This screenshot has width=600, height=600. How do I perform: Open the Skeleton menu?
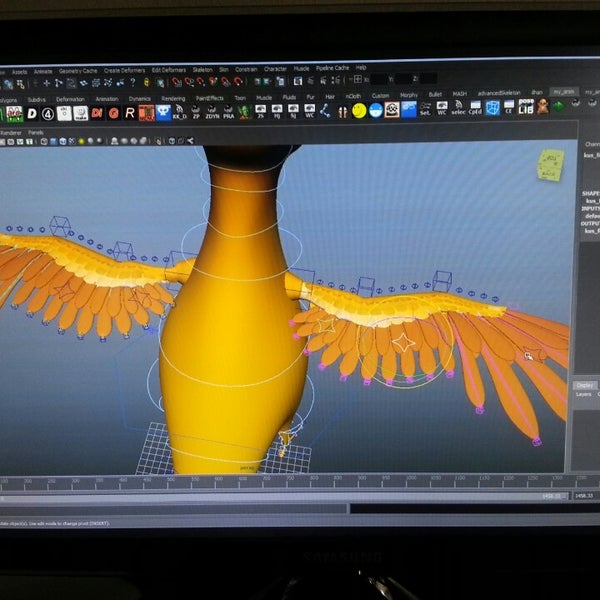(x=202, y=70)
